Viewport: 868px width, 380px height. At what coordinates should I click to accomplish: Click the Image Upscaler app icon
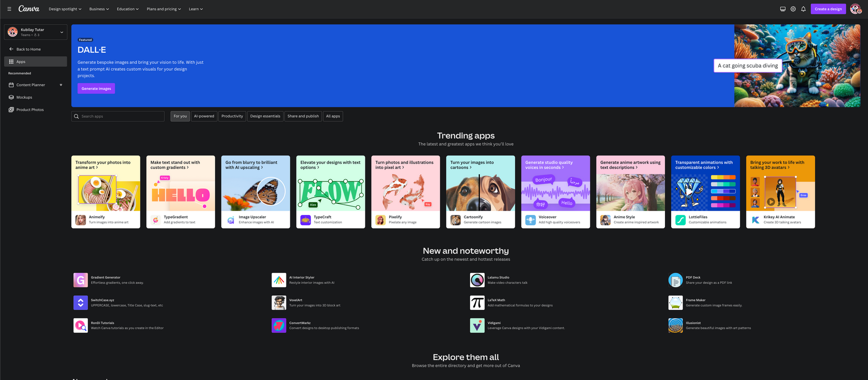(231, 220)
